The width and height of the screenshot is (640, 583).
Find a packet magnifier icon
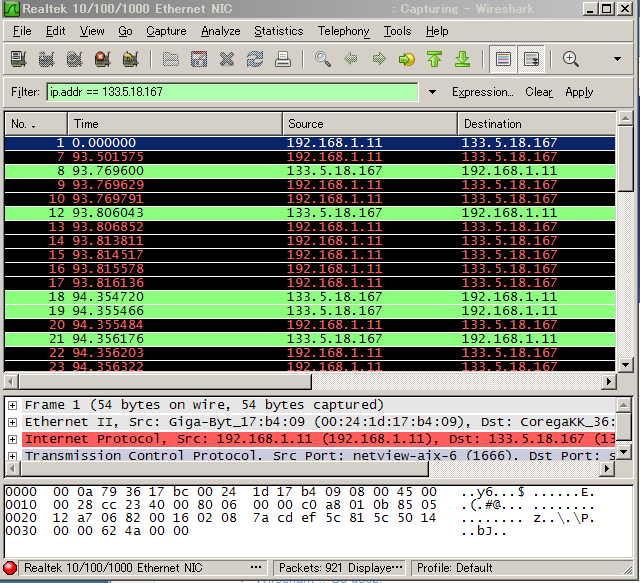point(322,59)
